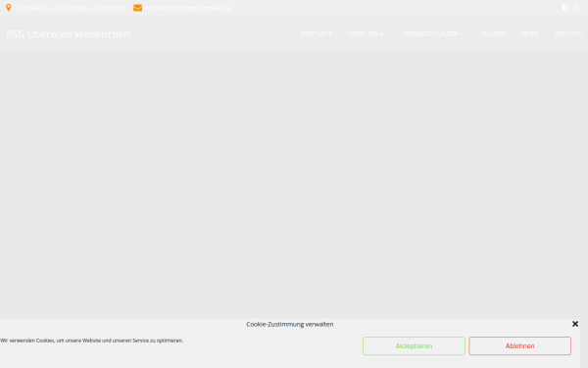Click the 'Wir verwenden Cookies' message text
Viewport: 588px width, 368px height.
click(x=91, y=341)
